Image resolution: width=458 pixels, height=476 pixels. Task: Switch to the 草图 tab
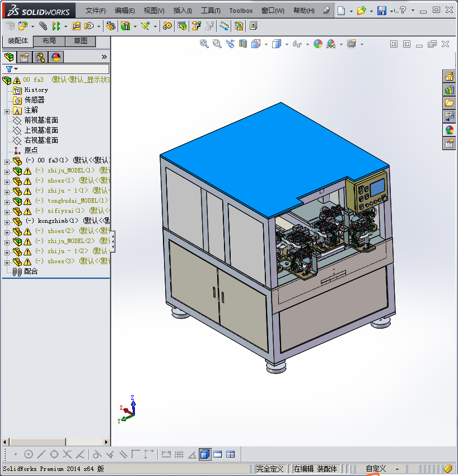point(81,41)
